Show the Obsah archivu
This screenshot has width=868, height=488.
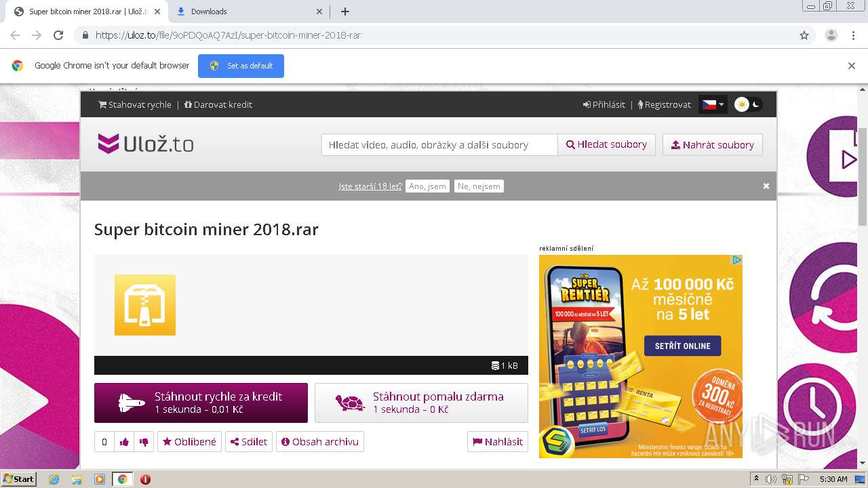point(320,442)
